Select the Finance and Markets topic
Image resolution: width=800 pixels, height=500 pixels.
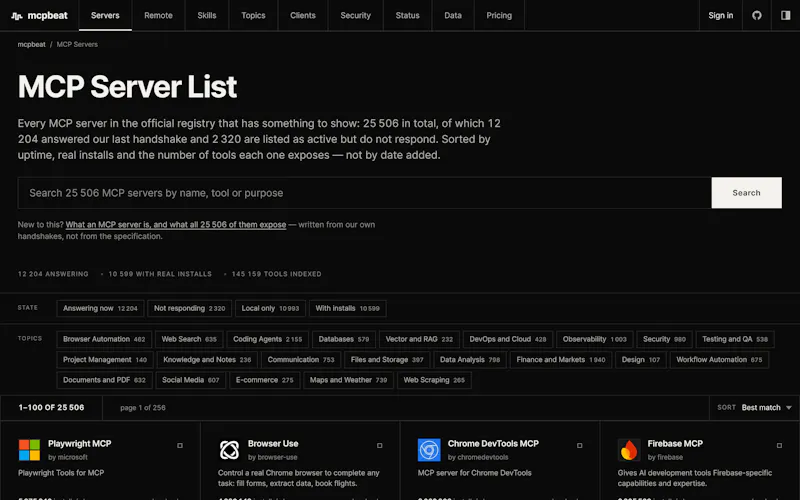coord(561,360)
